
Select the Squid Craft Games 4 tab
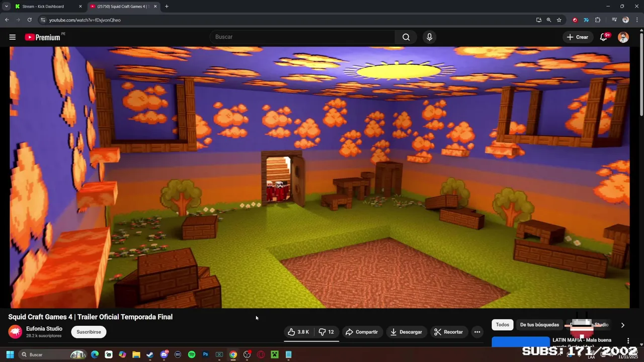coord(124,7)
